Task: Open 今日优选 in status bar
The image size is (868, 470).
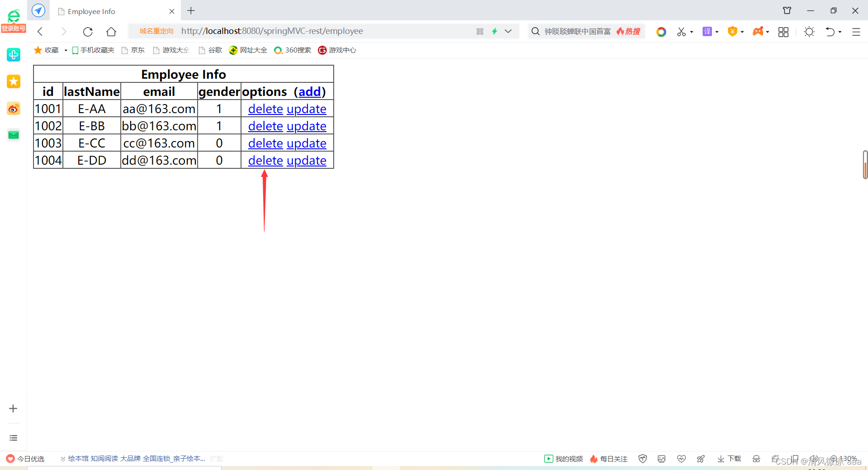Action: click(x=25, y=459)
